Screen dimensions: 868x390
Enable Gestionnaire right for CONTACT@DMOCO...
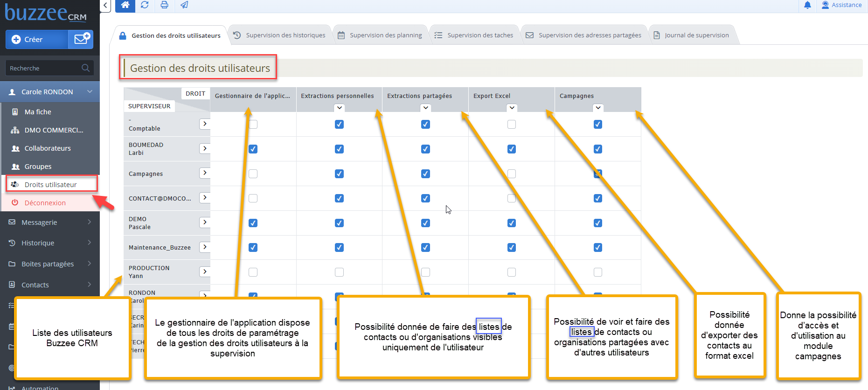[253, 198]
